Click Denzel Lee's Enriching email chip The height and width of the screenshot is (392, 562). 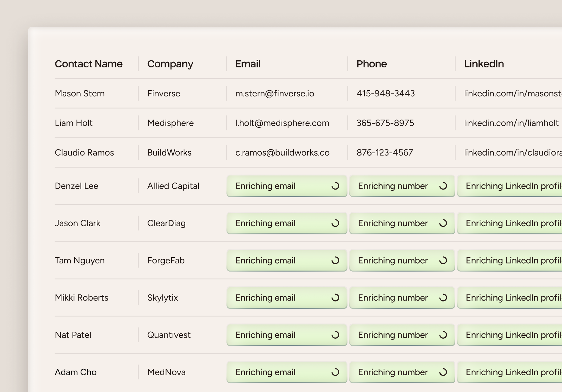[x=287, y=186]
